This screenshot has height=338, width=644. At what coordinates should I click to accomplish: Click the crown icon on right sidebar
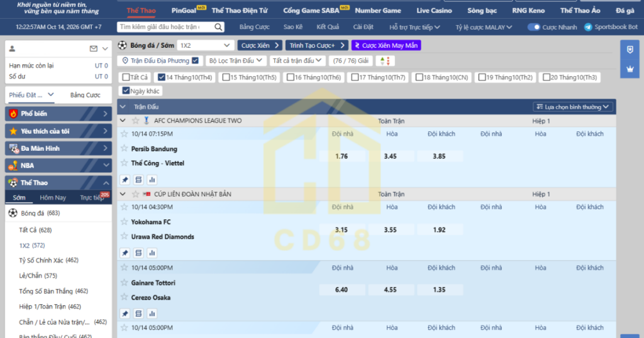pos(630,69)
